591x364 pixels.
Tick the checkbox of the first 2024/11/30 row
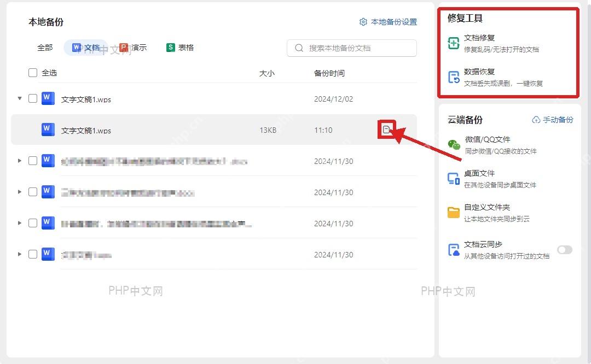coord(33,161)
